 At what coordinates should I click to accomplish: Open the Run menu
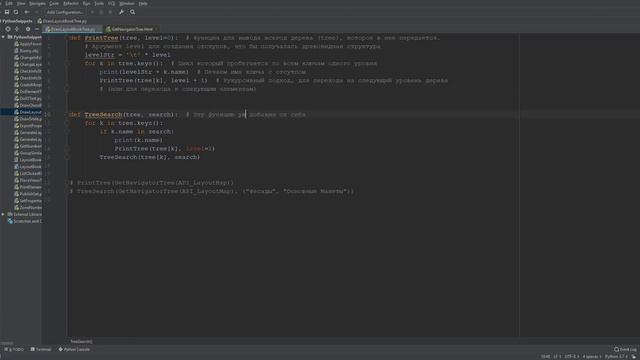pyautogui.click(x=86, y=4)
